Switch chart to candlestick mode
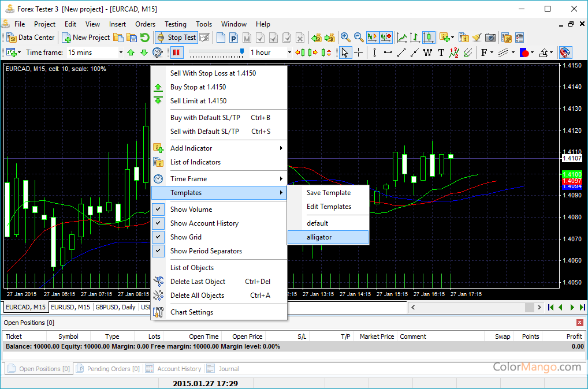This screenshot has height=389, width=588. 428,38
